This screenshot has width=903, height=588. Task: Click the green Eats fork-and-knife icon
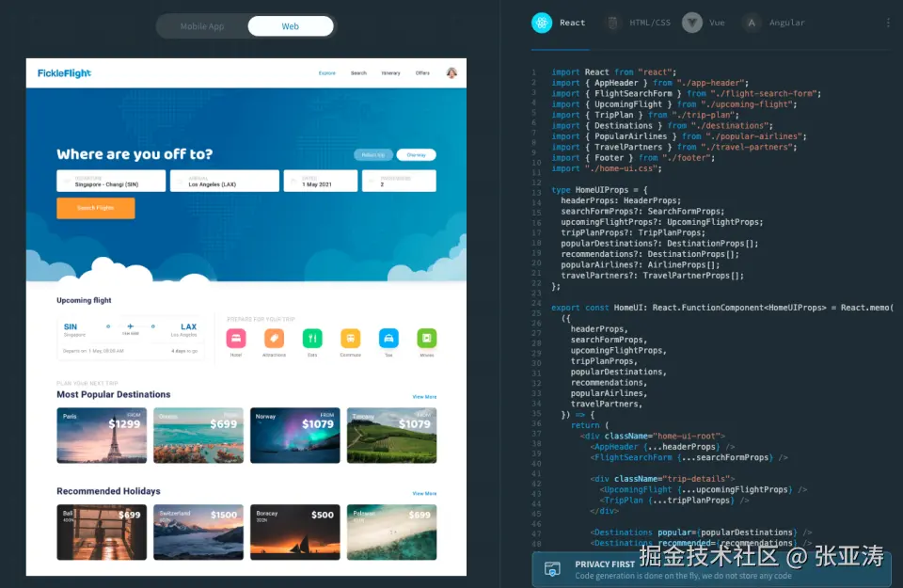(x=312, y=338)
